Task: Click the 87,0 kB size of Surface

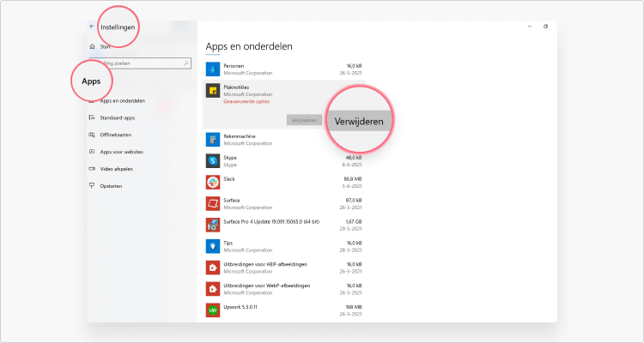Action: (354, 200)
